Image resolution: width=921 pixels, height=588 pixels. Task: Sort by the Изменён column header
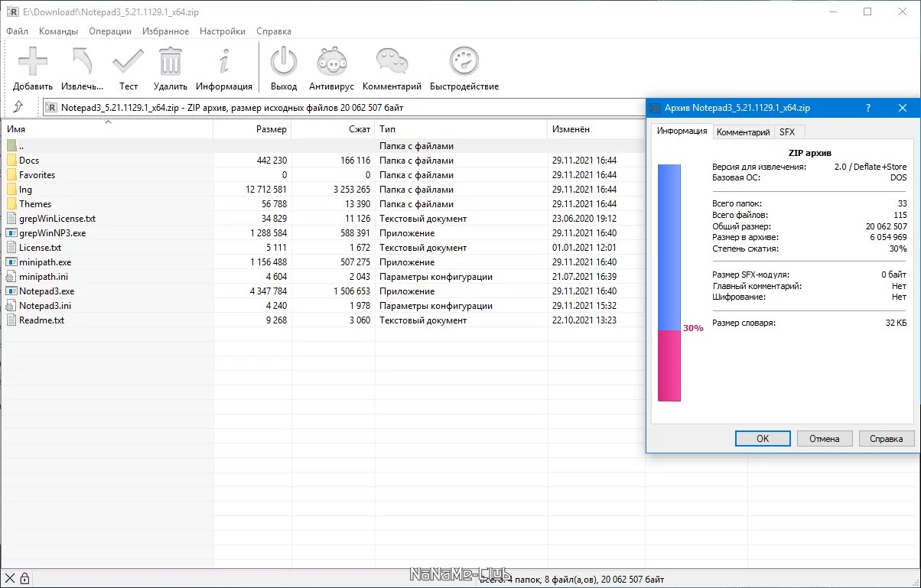coord(597,129)
